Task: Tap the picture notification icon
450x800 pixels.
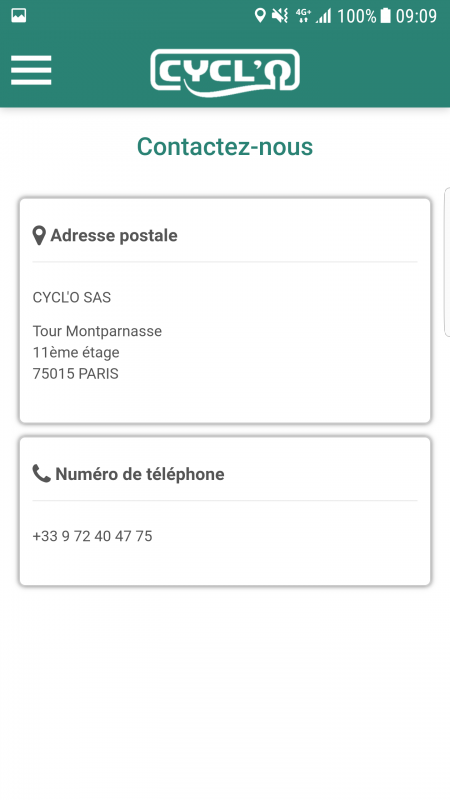Action: (x=19, y=16)
